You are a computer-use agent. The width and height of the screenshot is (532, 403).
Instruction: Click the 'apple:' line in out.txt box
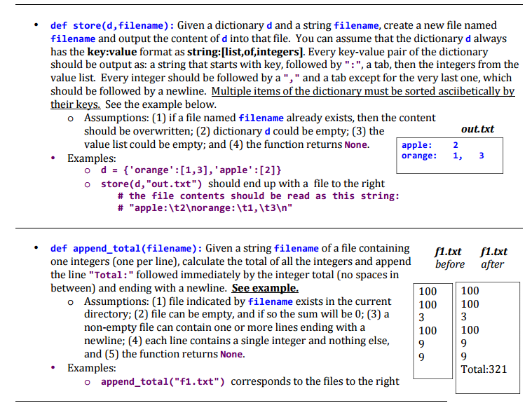[x=430, y=145]
